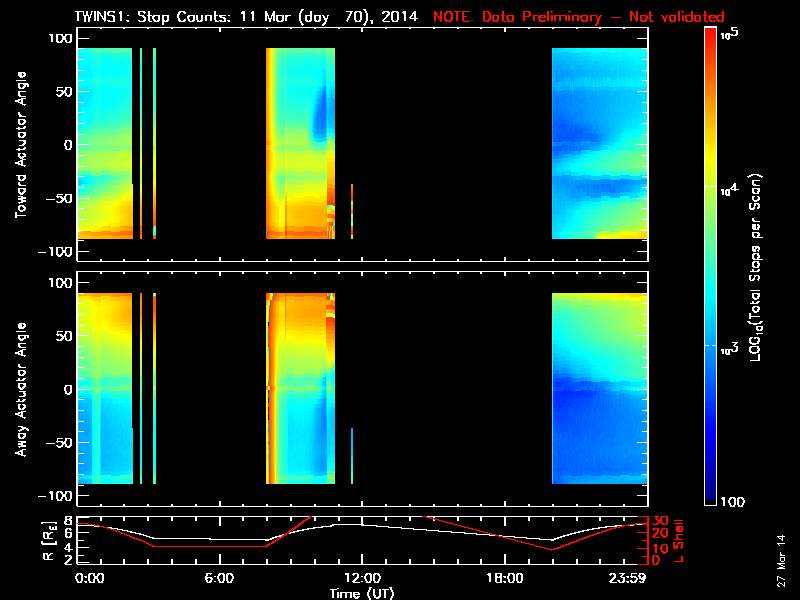Click the 'Time (UT)' x-axis label

361,593
